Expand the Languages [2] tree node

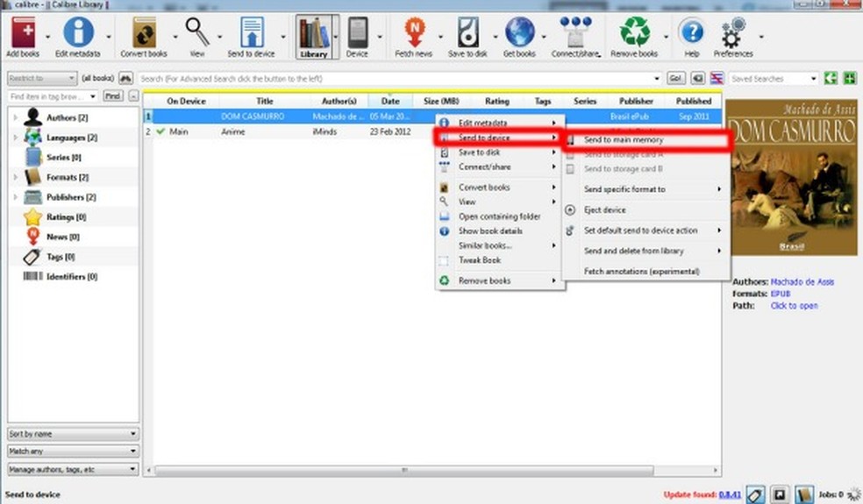pos(16,137)
